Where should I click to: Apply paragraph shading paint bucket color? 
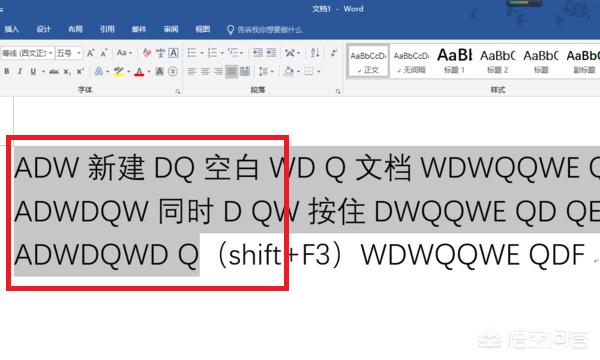click(289, 71)
